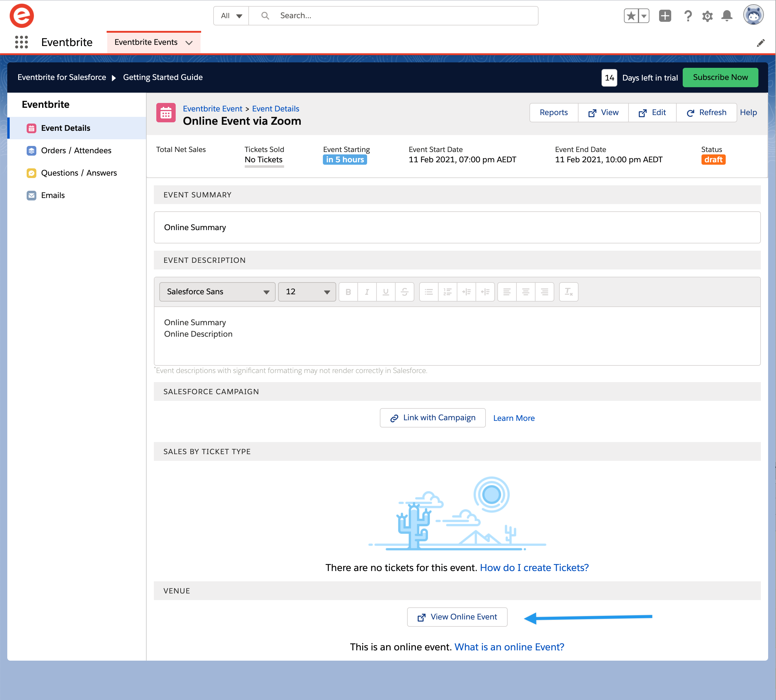
Task: Open the Salesforce Sans font dropdown
Action: (x=217, y=292)
